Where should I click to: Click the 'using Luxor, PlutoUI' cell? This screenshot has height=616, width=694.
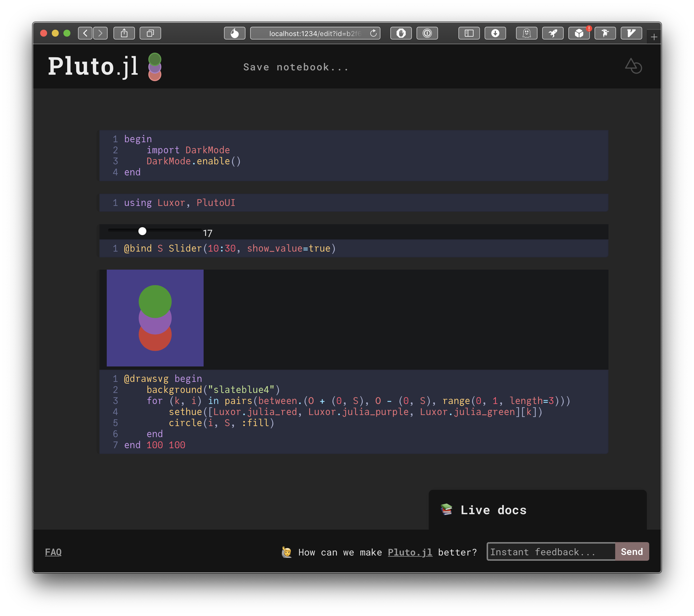353,203
